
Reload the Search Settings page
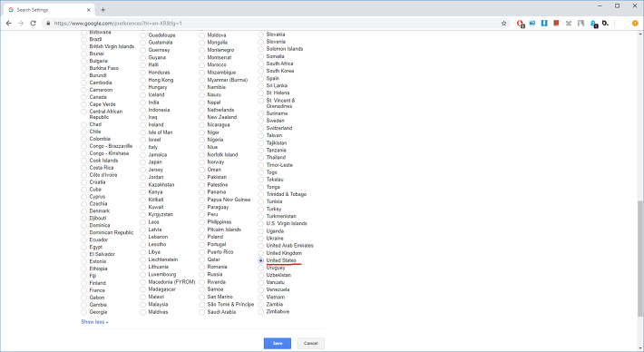pos(34,24)
